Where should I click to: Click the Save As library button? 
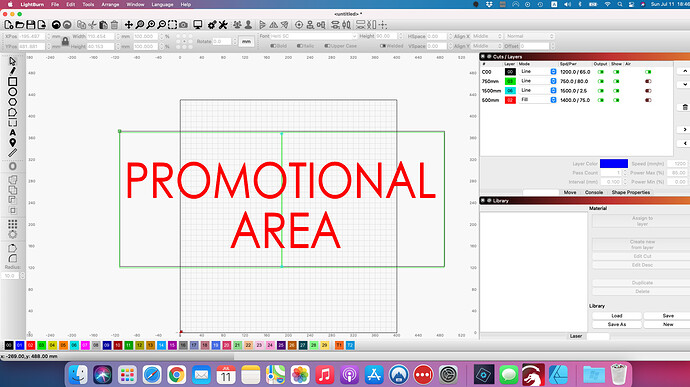click(617, 324)
